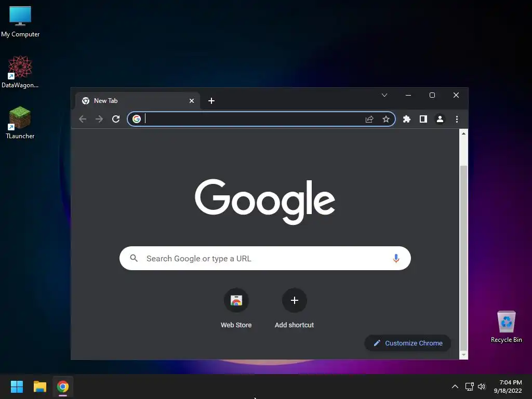Select the DataWagon desktop shortcut
The height and width of the screenshot is (399, 532).
pyautogui.click(x=20, y=72)
